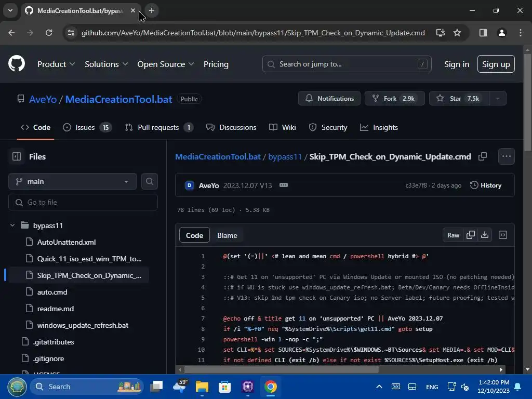Open the GitHub home logo
This screenshot has width=532, height=399.
pos(17,63)
